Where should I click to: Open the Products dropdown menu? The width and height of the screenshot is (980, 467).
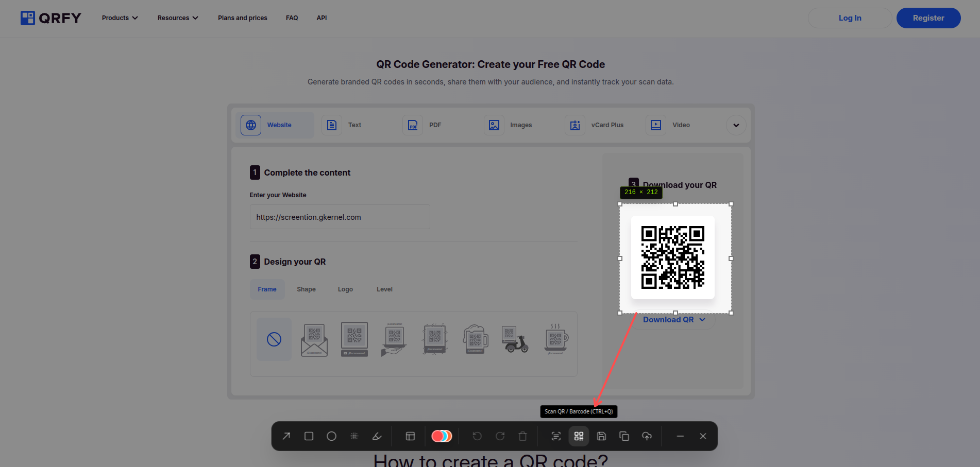[120, 18]
